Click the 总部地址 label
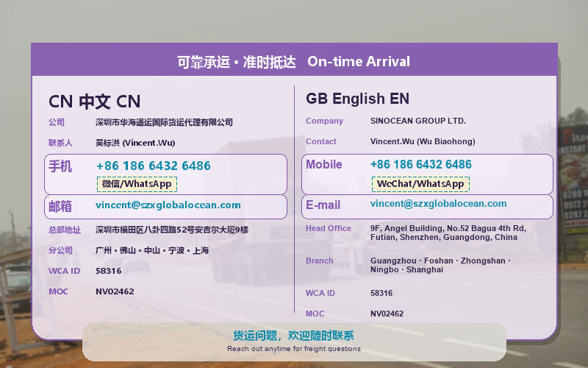The height and width of the screenshot is (368, 588). point(65,230)
